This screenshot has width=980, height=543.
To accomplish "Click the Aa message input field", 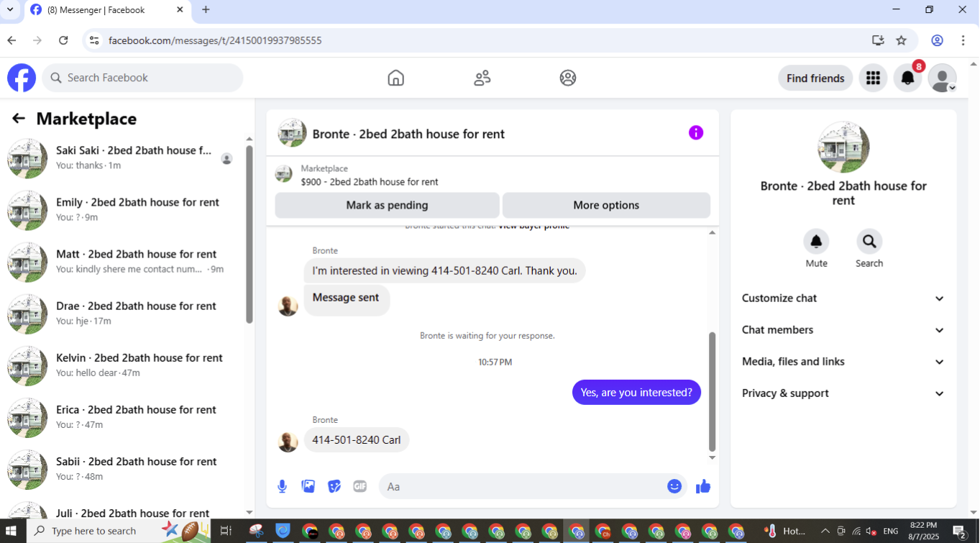I will coord(521,487).
